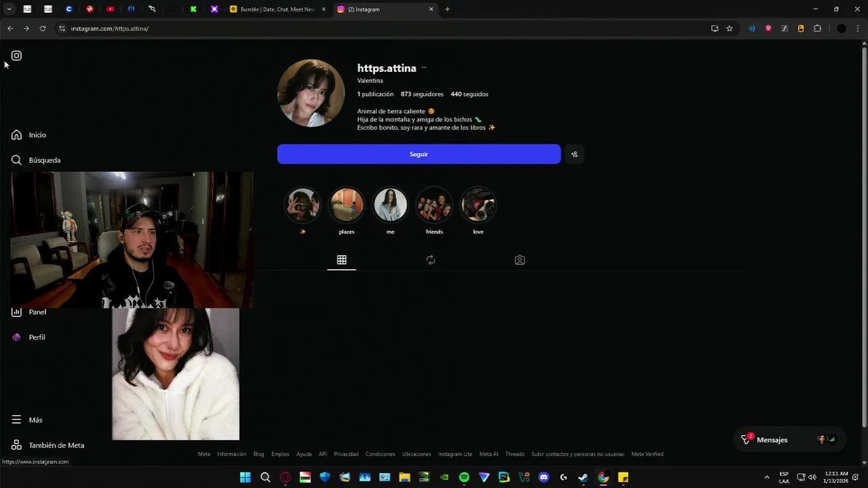868x488 pixels.
Task: Open Windows taskbar search
Action: (x=265, y=477)
